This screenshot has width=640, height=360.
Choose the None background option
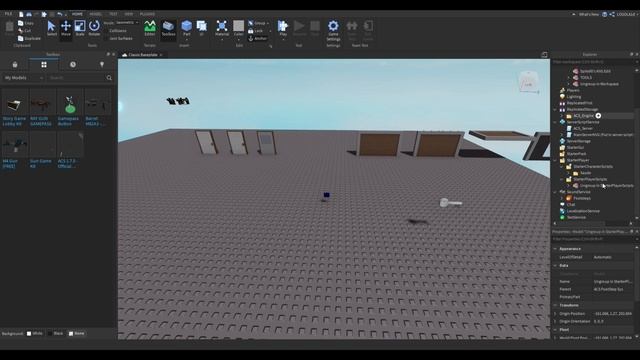point(76,333)
